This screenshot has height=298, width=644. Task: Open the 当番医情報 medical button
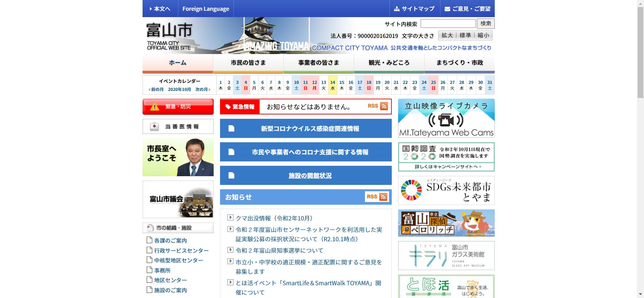178,127
